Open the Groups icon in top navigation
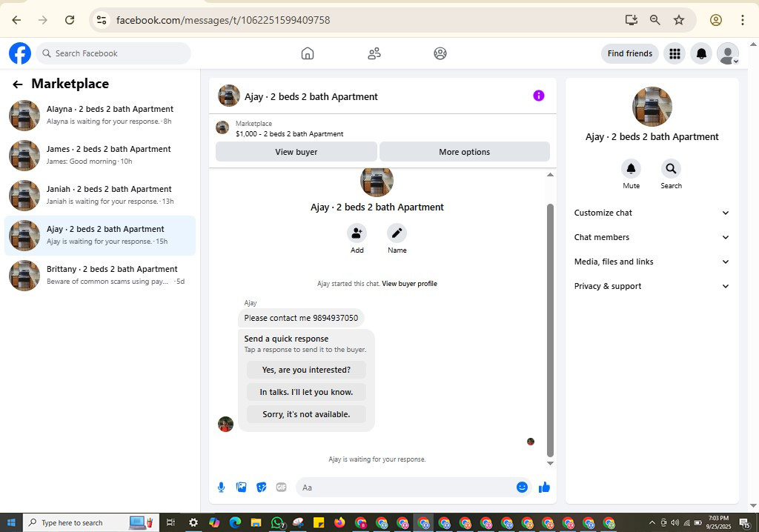The image size is (759, 532). [x=440, y=53]
